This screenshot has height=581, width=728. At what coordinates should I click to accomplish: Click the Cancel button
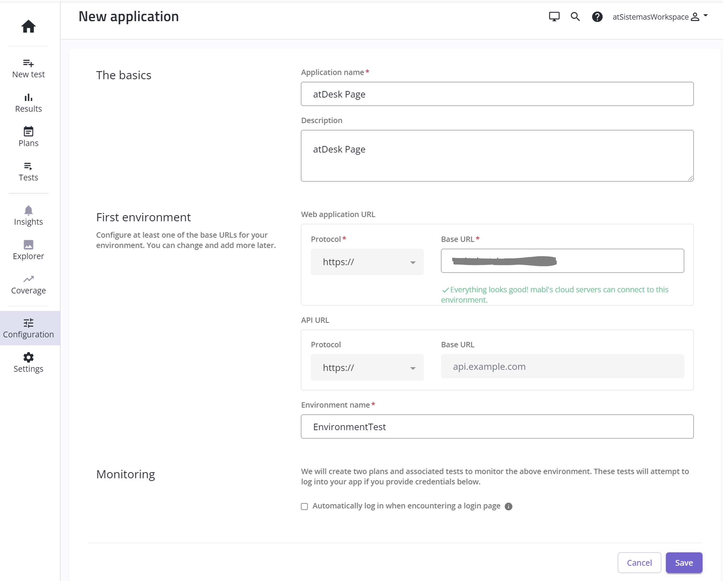coord(639,562)
